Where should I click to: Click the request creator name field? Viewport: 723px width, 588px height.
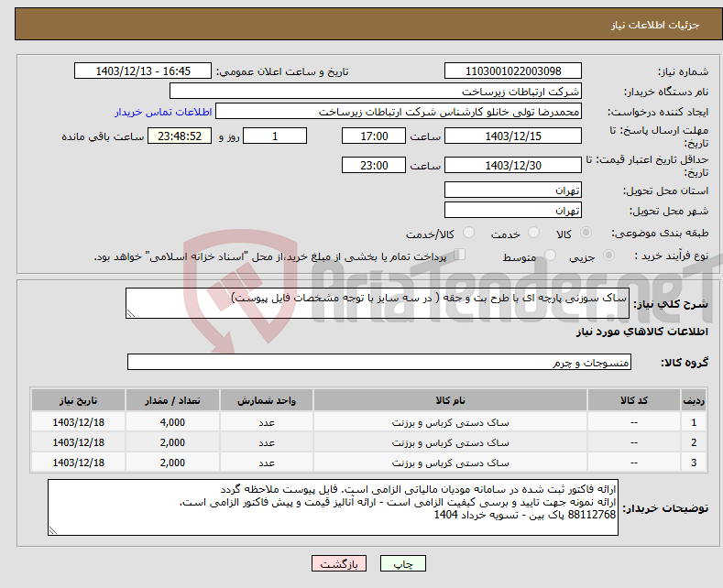coord(399,112)
